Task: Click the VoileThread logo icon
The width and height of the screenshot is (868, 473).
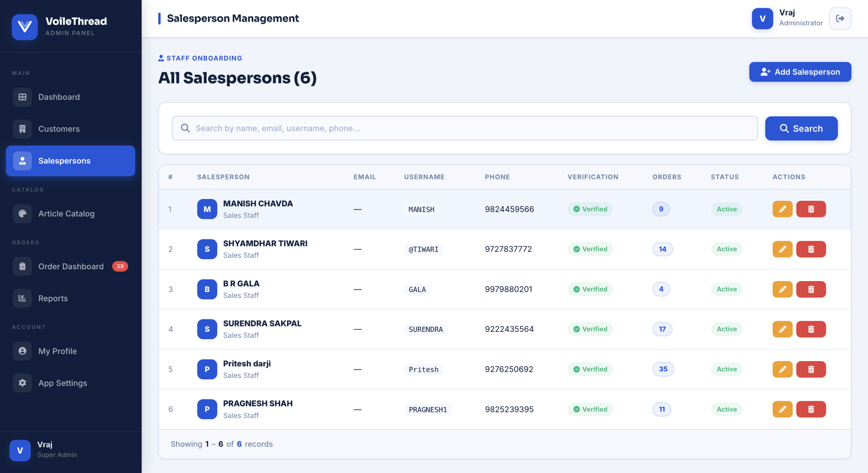Action: coord(24,27)
